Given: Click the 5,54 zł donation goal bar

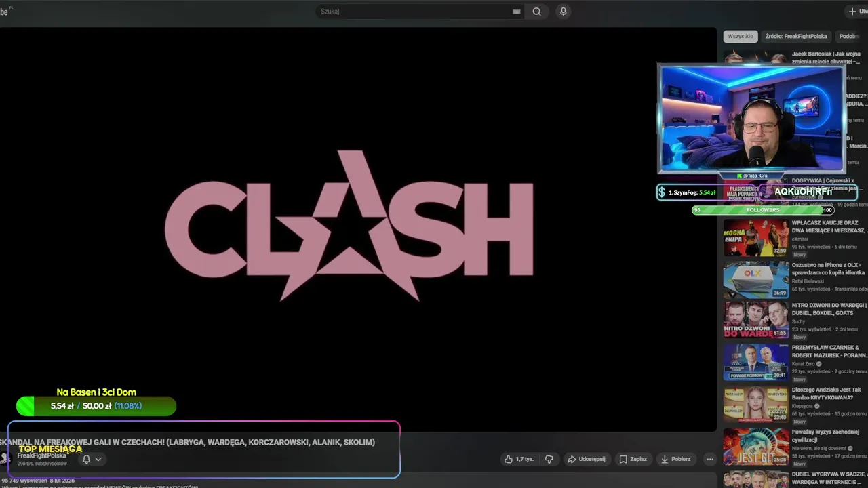Looking at the screenshot, I should (x=96, y=406).
